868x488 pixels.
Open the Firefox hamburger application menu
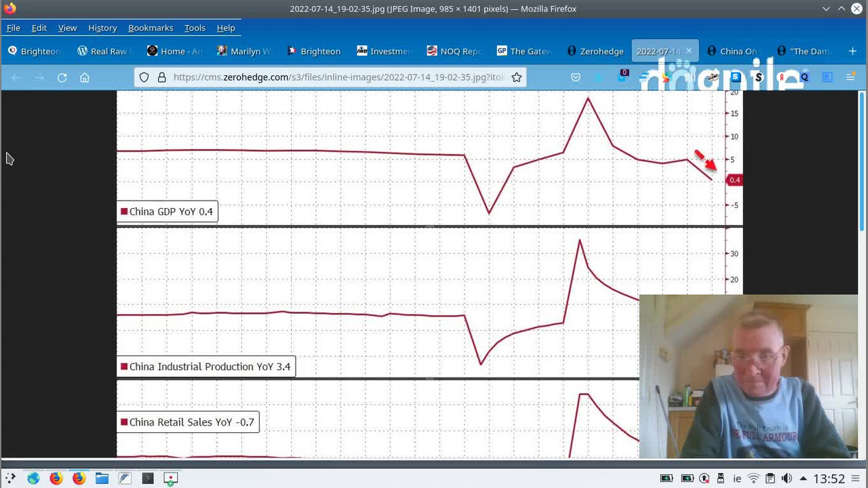pos(850,77)
